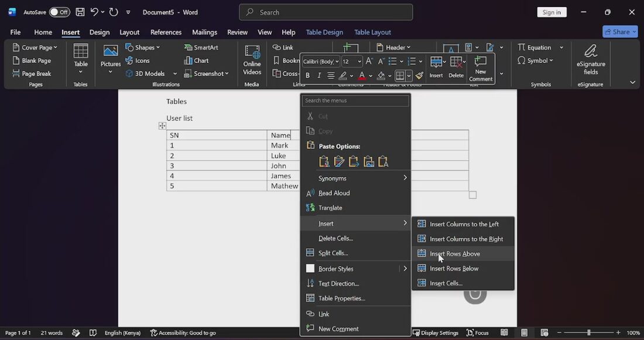
Task: Open the Symbol dropdown
Action: pyautogui.click(x=535, y=60)
